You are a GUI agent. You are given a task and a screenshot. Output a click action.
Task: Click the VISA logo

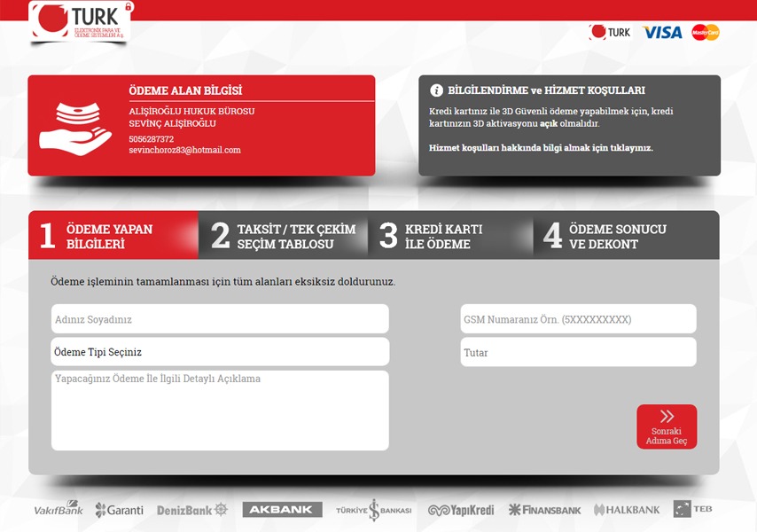tap(662, 32)
